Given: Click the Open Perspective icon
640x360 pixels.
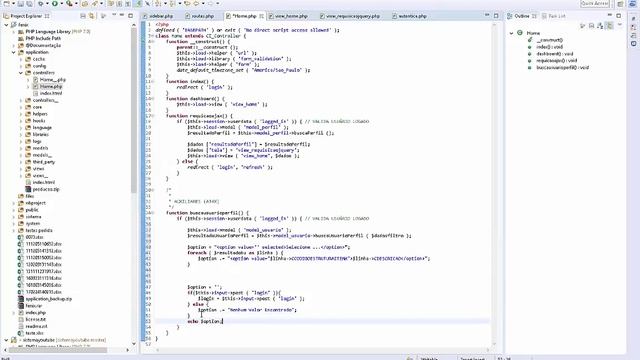Looking at the screenshot, I should coord(620,4).
